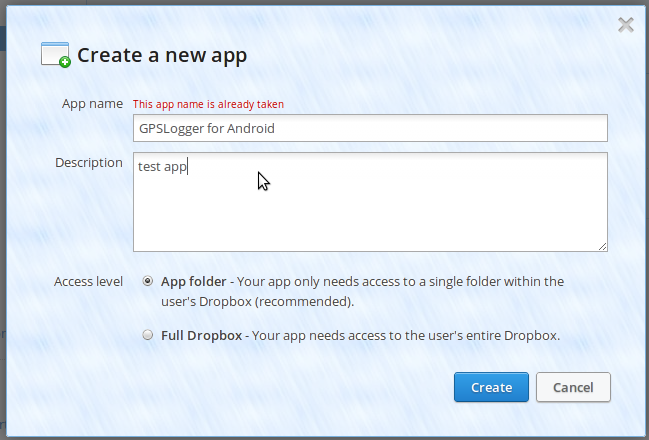Click the 'test app' description text
Screen dimensions: 649x440
162,166
